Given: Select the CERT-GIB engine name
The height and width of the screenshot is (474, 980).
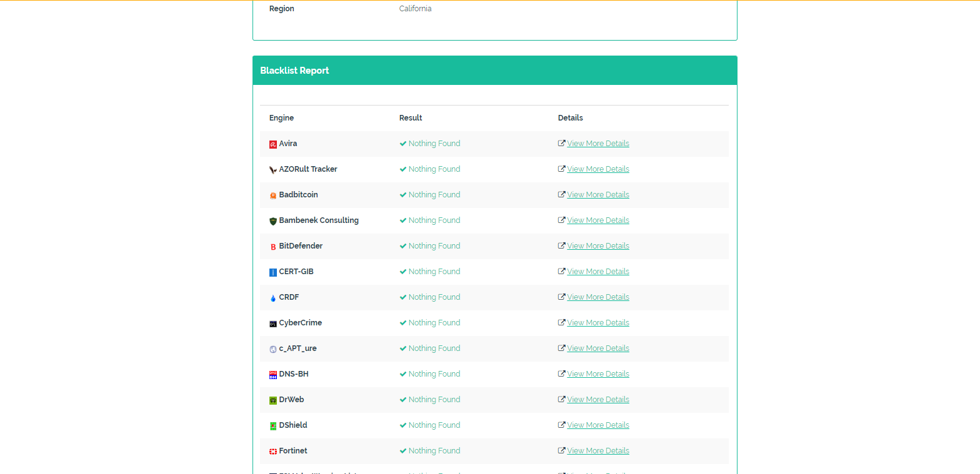Looking at the screenshot, I should [x=296, y=272].
